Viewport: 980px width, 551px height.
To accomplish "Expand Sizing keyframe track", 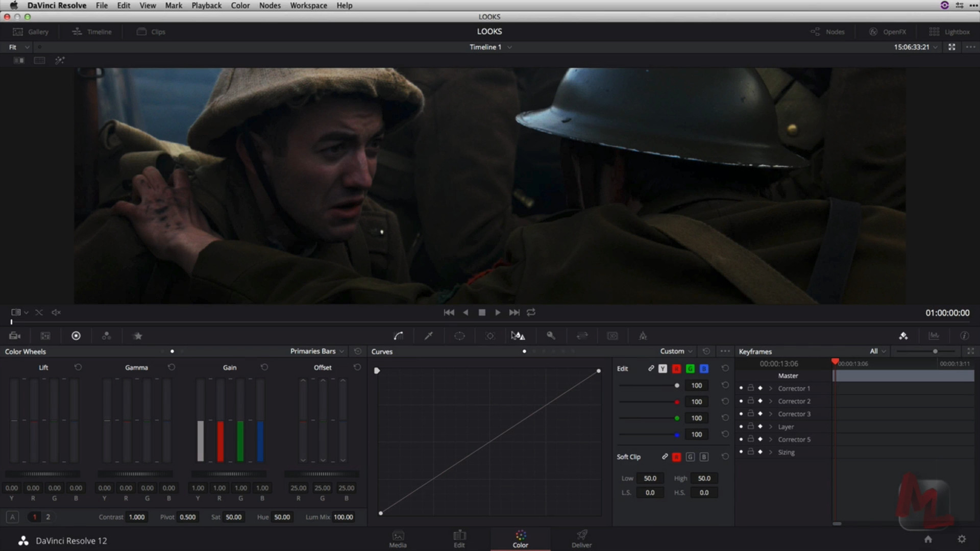I will point(771,453).
